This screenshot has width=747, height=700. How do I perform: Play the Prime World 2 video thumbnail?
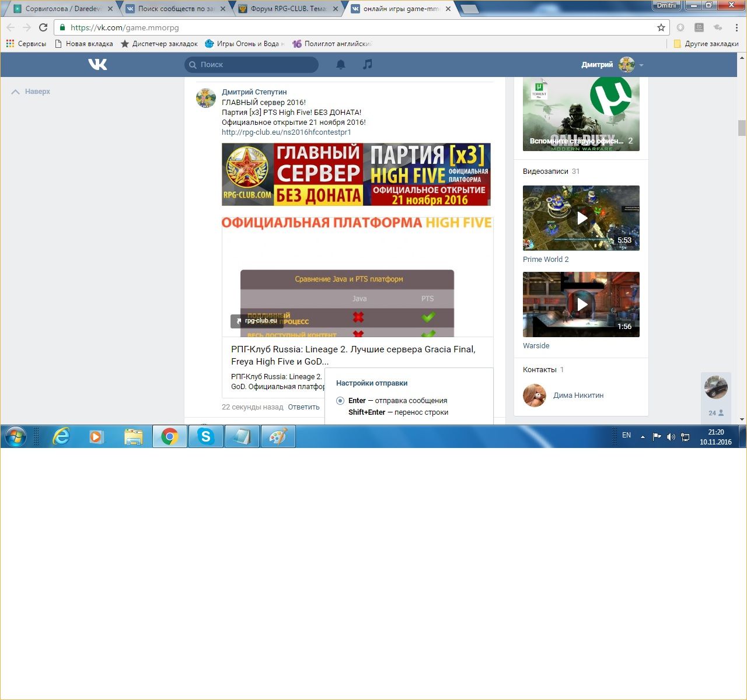point(581,218)
